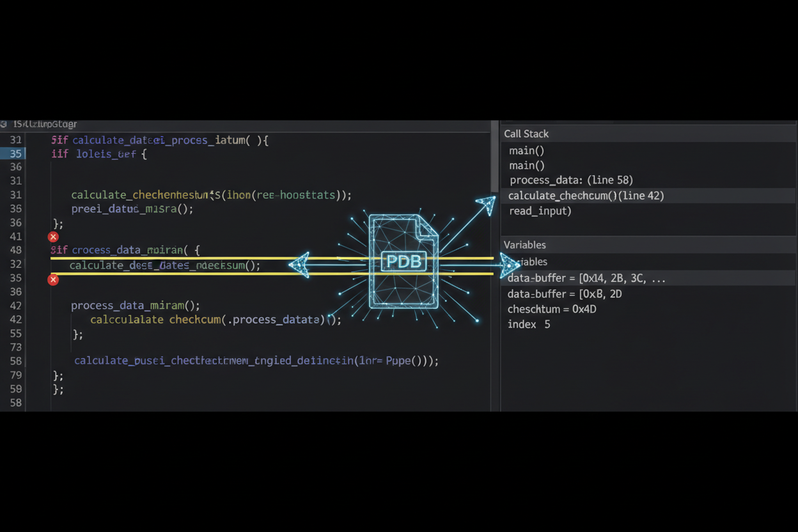The image size is (798, 532).
Task: Select the cheschtum = 0x4D variable
Action: pyautogui.click(x=553, y=309)
